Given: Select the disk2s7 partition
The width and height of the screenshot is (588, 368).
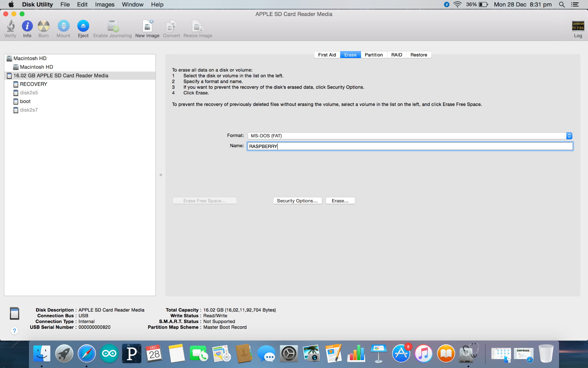Looking at the screenshot, I should click(80, 110).
